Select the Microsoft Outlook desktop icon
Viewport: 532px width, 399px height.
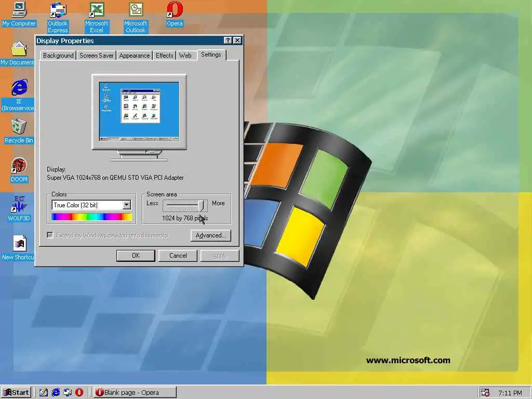(x=136, y=18)
